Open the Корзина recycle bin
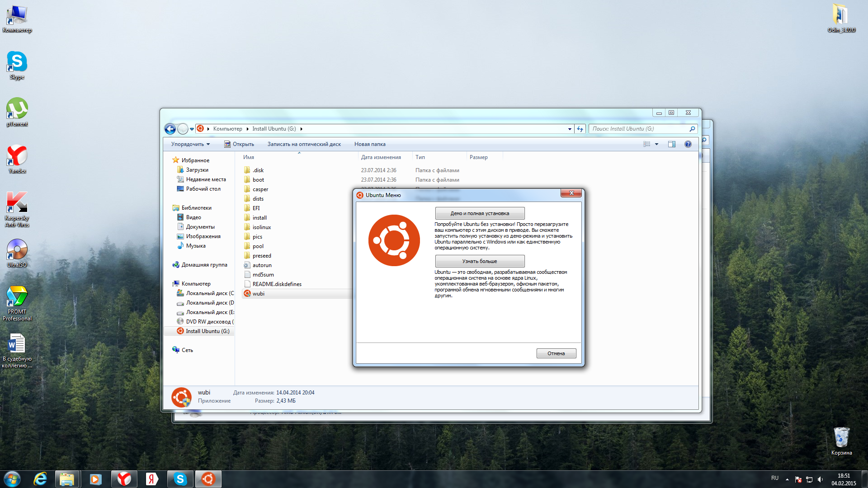The height and width of the screenshot is (488, 868). [841, 441]
